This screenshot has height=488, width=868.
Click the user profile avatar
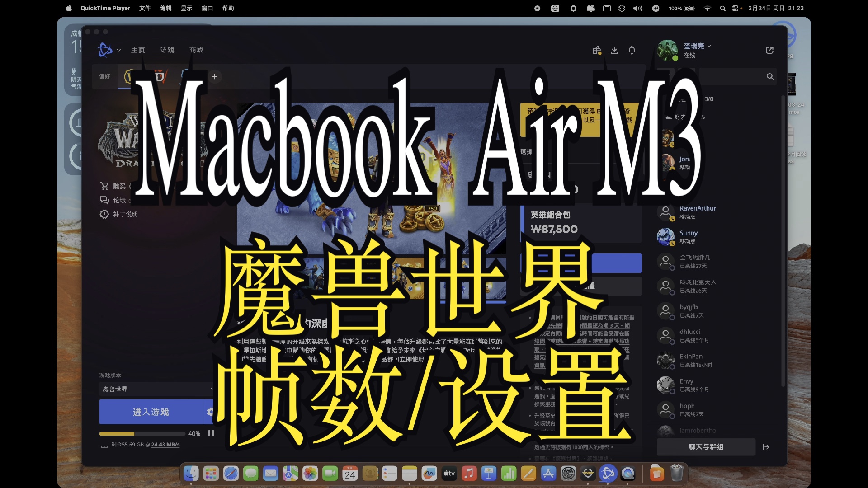[667, 50]
